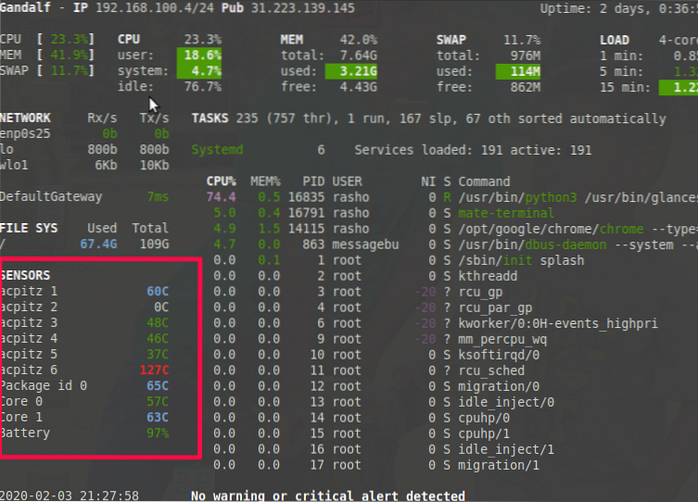Click the local IP 192.168.100.4/24

[155, 8]
